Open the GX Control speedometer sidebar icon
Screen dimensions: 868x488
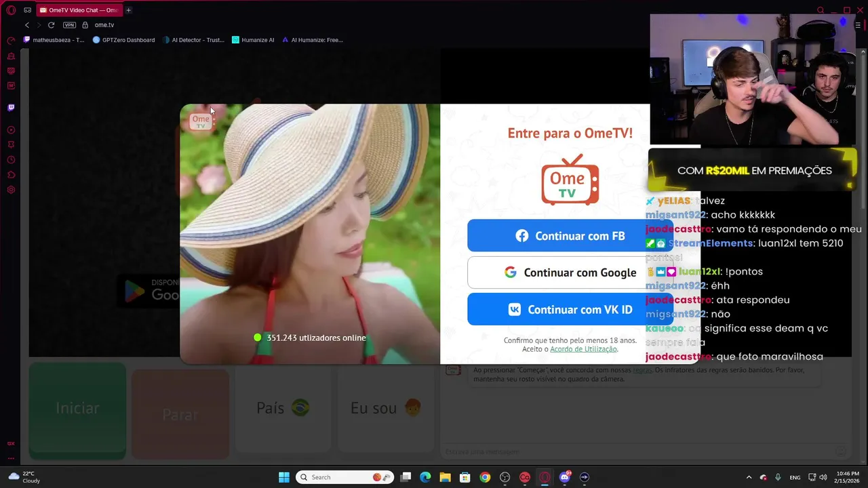point(11,41)
